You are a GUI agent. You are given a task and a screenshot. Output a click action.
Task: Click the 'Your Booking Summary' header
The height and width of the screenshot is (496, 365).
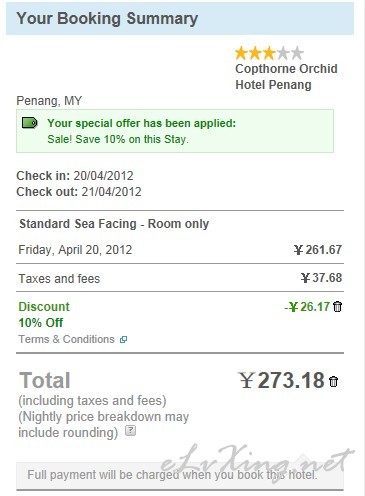click(x=107, y=18)
